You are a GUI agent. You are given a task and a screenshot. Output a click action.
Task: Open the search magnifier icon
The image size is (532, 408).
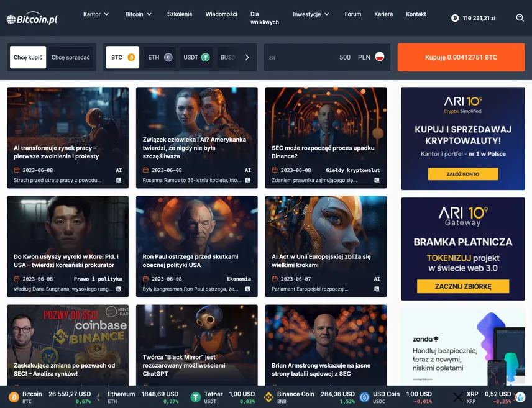(x=520, y=17)
